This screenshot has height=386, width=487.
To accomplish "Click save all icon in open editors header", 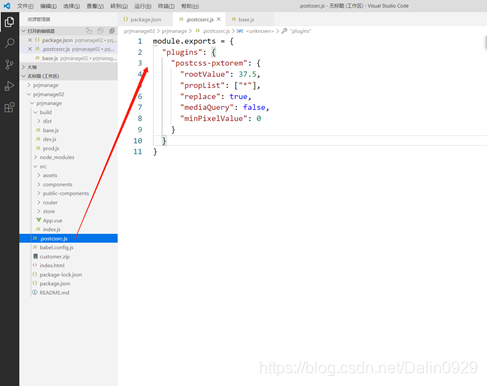I will click(100, 31).
